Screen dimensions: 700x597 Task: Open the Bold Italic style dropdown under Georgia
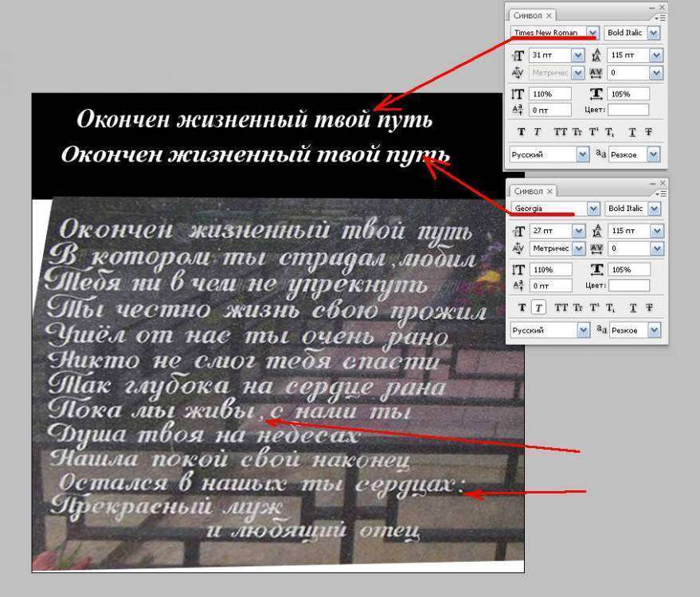click(654, 209)
